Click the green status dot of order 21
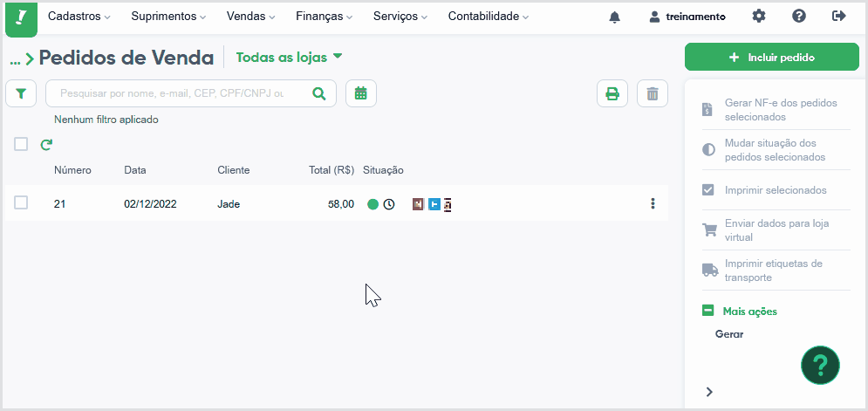The image size is (868, 411). coord(373,204)
